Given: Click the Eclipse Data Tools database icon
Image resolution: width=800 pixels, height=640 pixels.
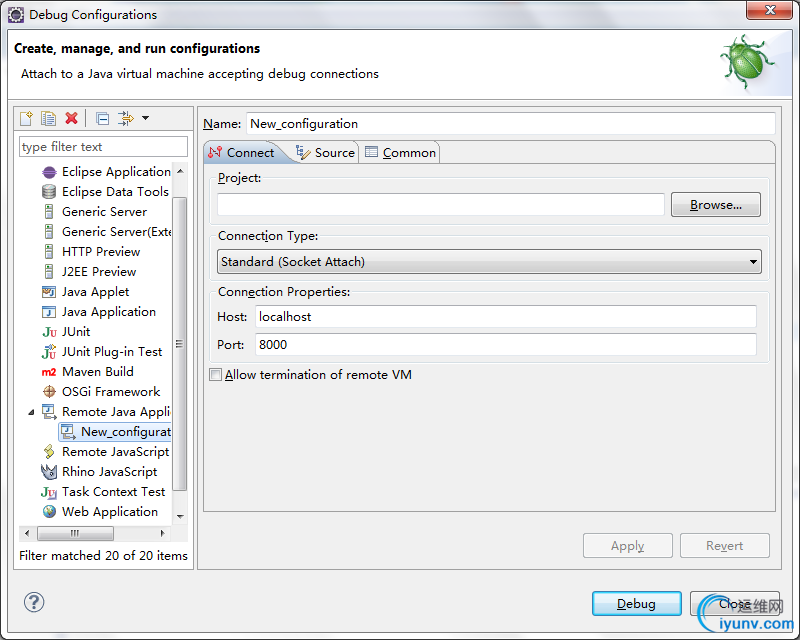Looking at the screenshot, I should [49, 192].
